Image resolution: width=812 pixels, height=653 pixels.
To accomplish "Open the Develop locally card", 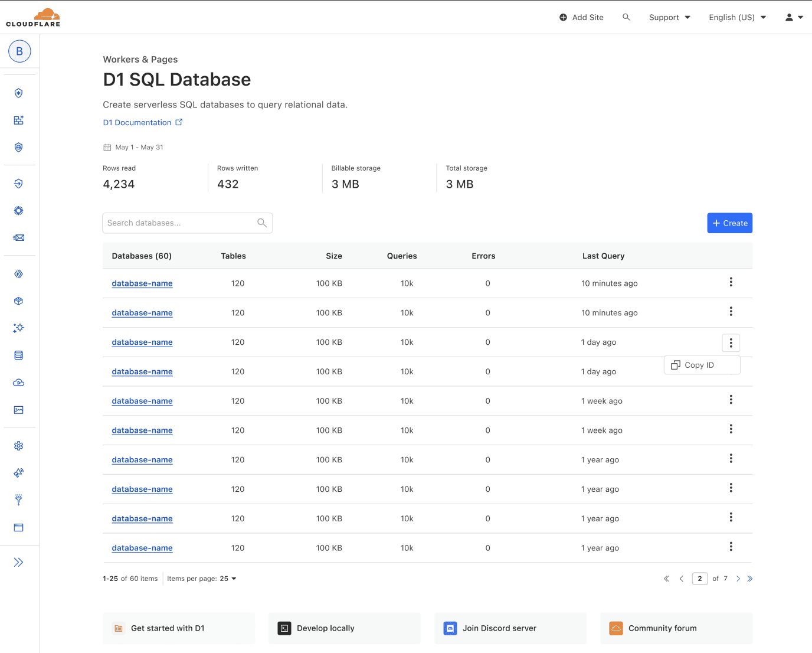I will click(x=345, y=628).
